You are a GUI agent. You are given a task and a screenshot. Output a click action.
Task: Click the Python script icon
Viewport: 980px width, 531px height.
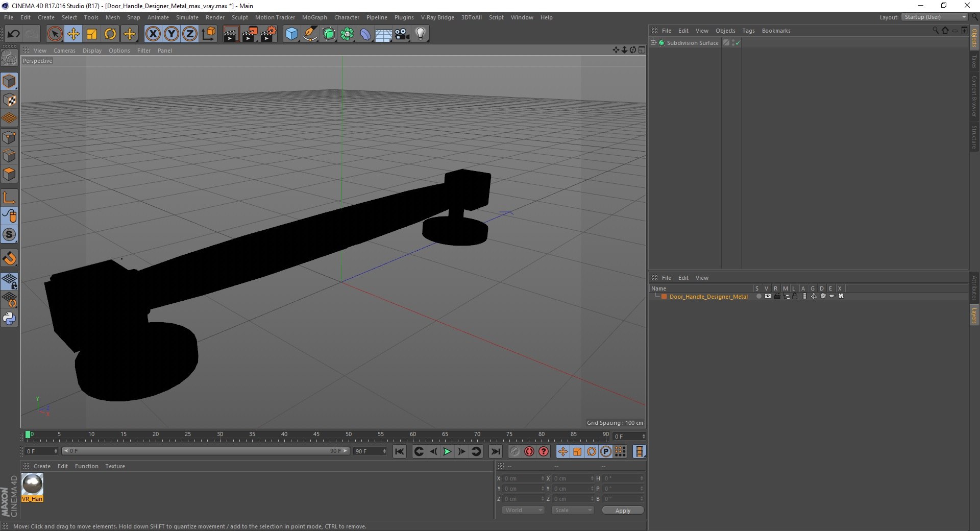pos(9,319)
